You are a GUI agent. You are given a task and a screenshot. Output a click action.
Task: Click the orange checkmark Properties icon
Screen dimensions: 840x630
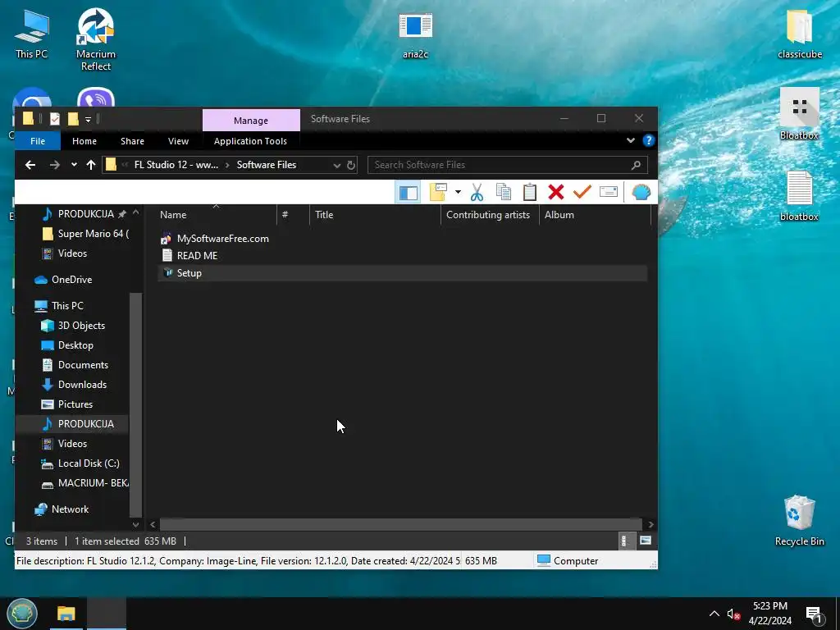(582, 192)
